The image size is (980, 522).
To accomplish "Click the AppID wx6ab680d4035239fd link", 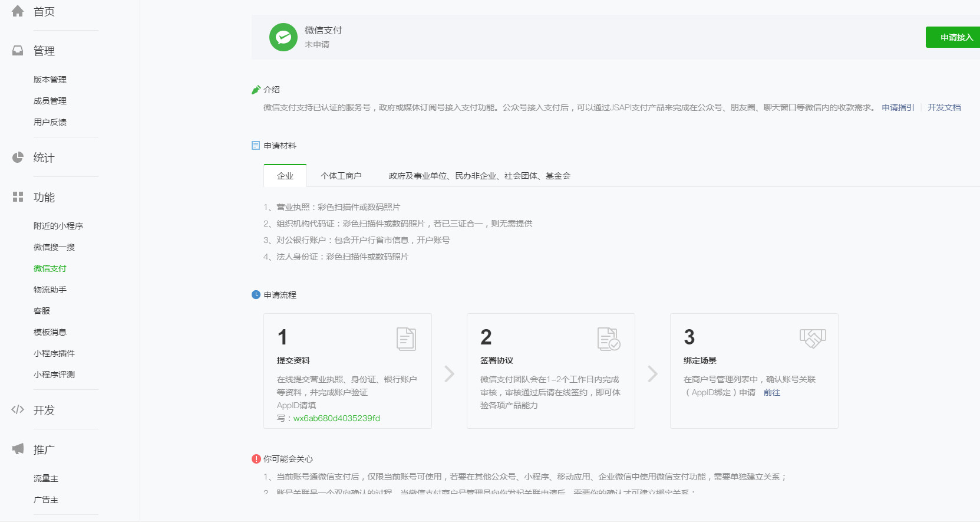I will [x=336, y=418].
